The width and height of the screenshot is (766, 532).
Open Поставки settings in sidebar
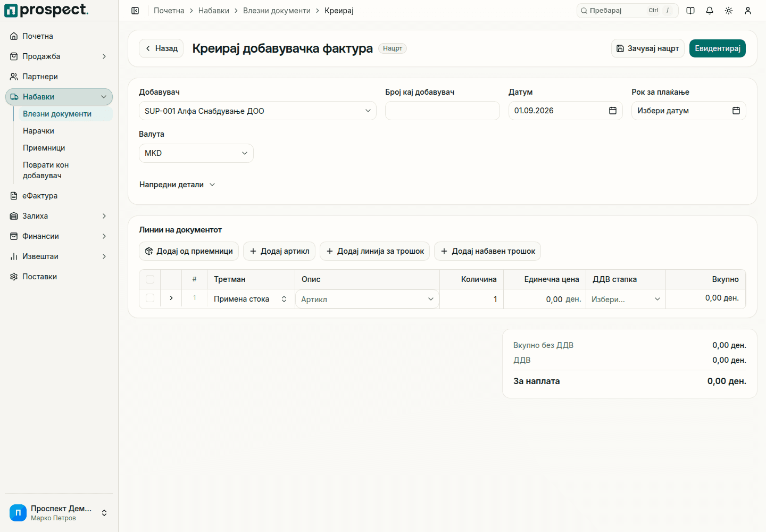[x=59, y=277]
